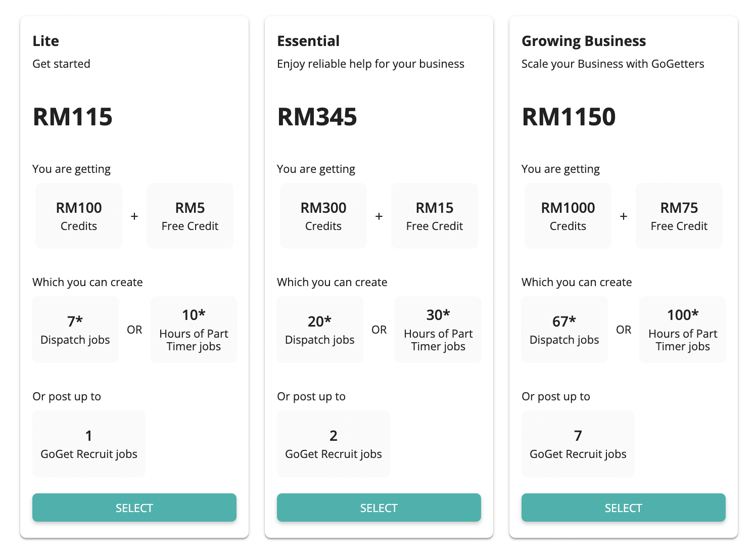
Task: Click the 10* Hours of Part Timer tile
Action: 194,330
